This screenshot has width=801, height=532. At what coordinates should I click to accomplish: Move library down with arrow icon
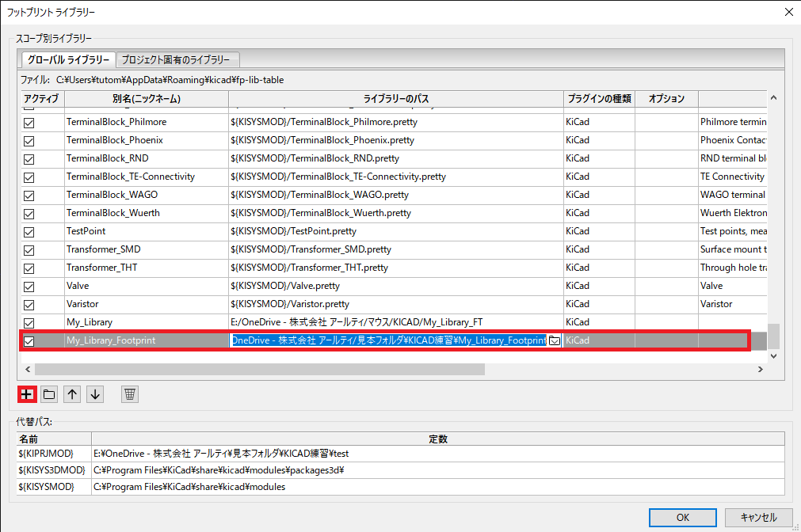coord(95,393)
